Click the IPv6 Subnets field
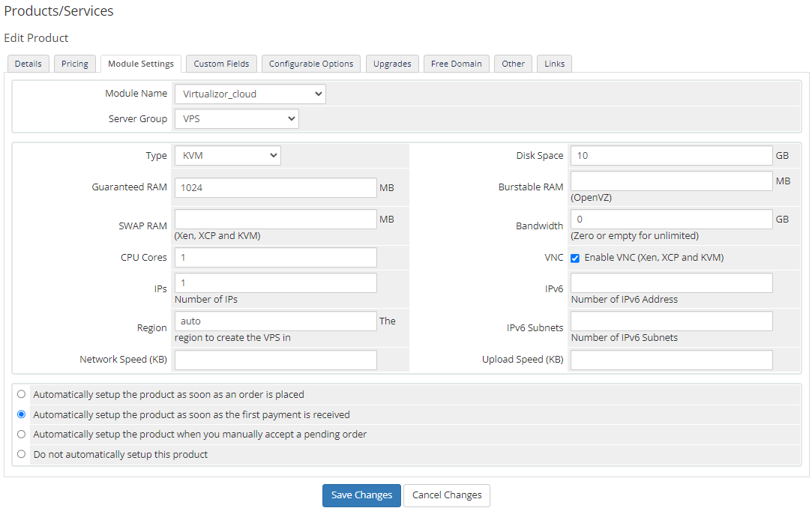 672,321
